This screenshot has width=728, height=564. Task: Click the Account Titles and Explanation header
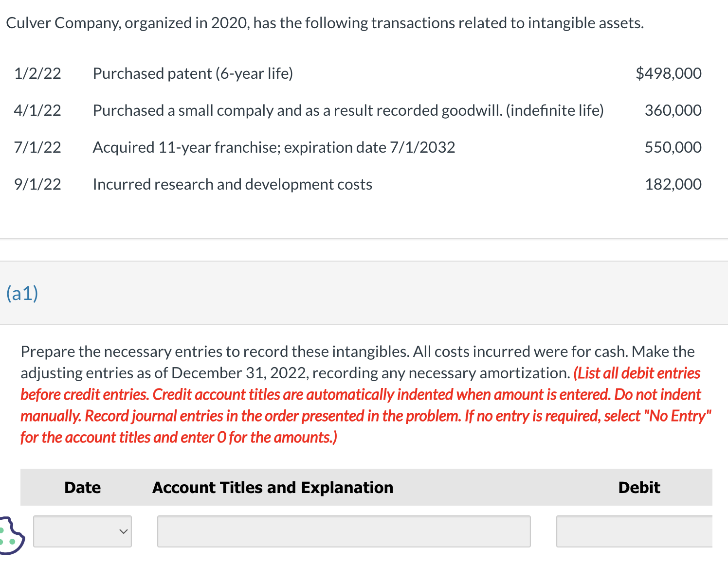[x=273, y=487]
